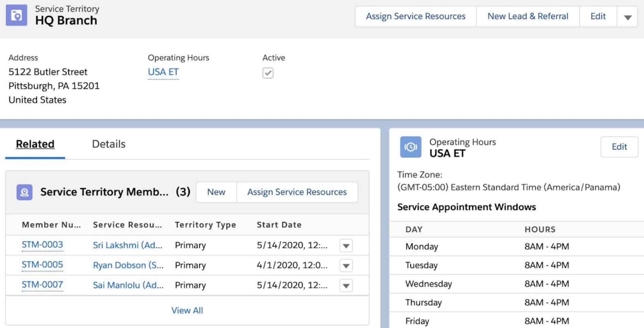The width and height of the screenshot is (644, 328).
Task: Open the USA ET operating hours link
Action: coord(163,72)
